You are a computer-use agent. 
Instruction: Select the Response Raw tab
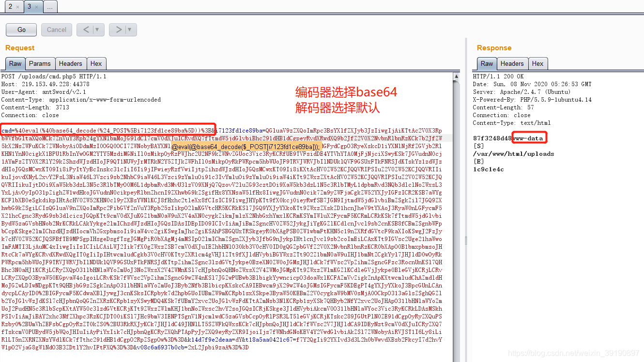coord(487,63)
